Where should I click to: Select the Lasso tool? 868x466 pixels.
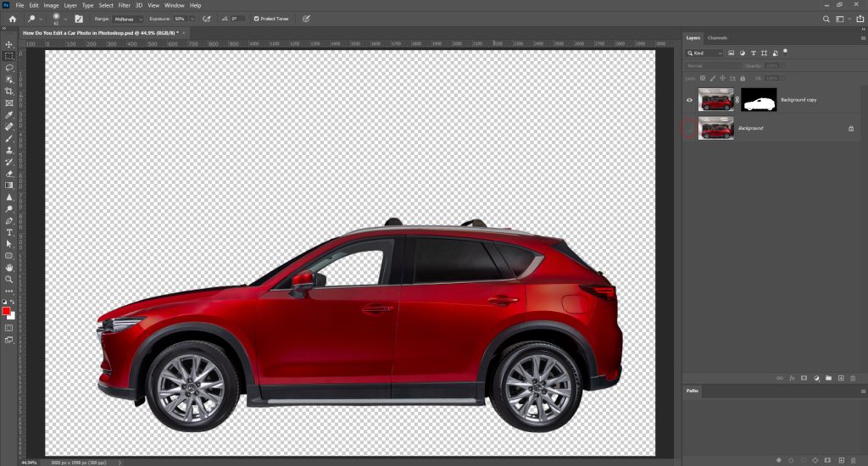point(9,67)
